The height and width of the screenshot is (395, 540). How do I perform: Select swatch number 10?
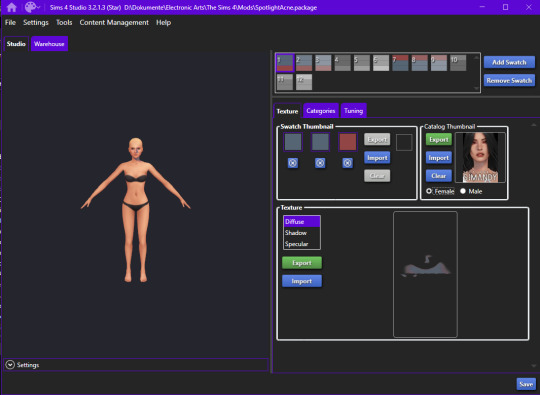(458, 63)
